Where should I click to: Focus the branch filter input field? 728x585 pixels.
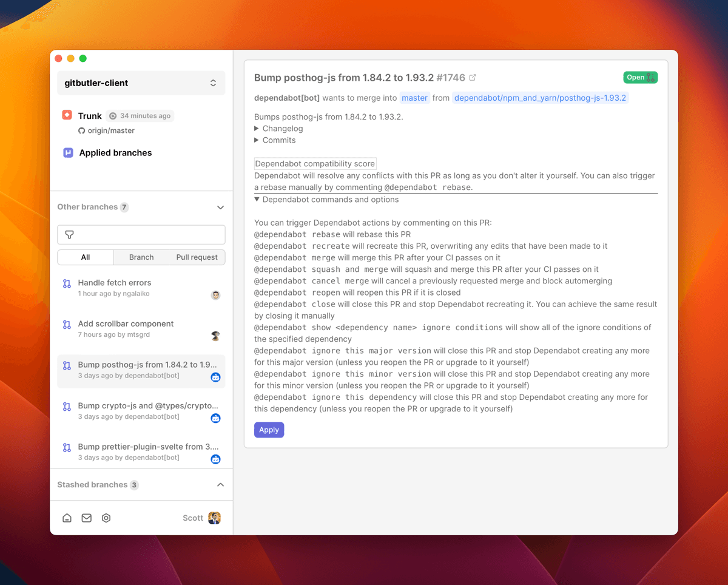(141, 235)
